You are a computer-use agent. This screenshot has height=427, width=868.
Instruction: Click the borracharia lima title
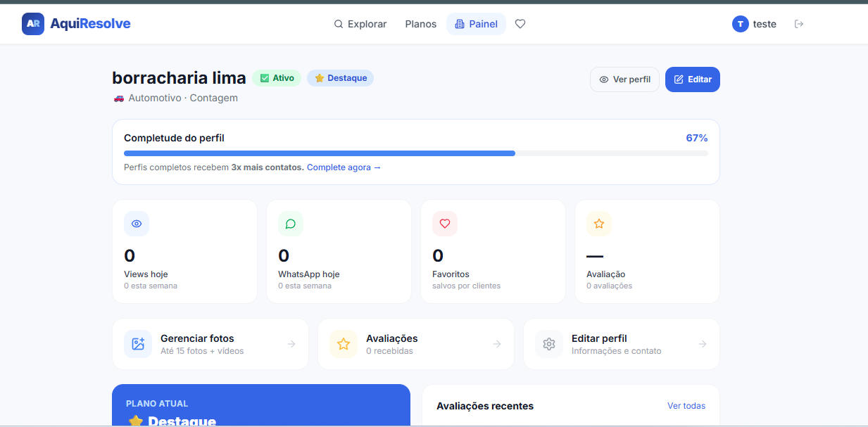click(179, 78)
